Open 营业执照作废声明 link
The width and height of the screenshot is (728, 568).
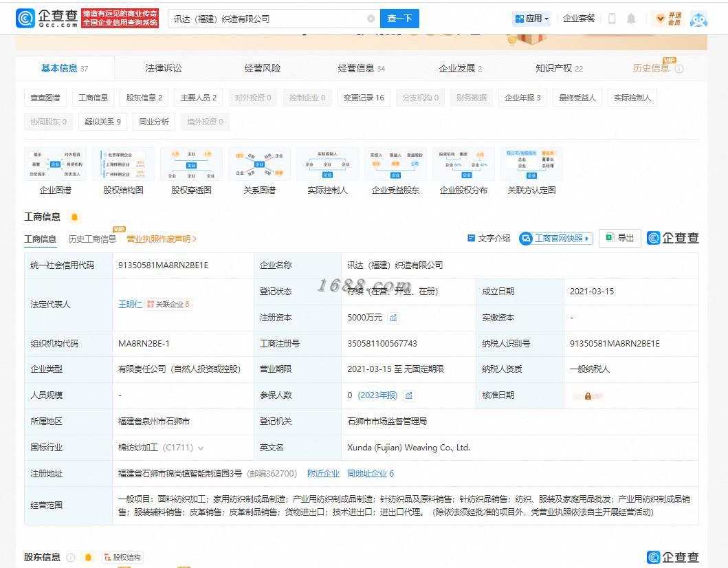coord(162,239)
